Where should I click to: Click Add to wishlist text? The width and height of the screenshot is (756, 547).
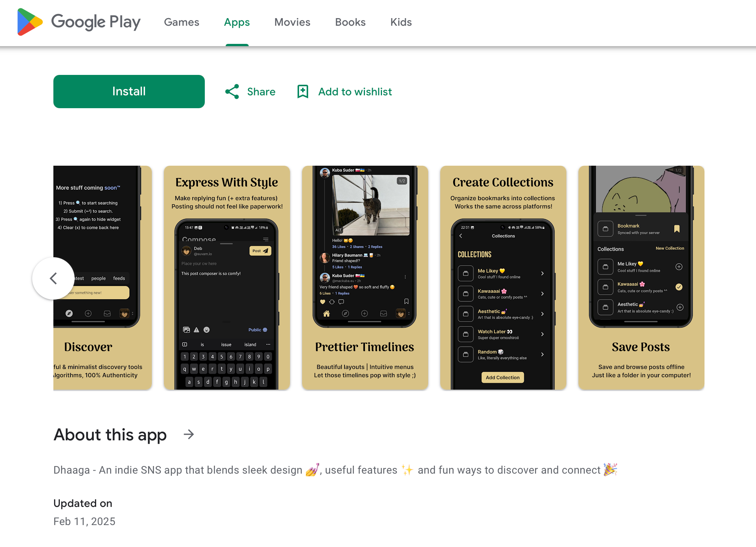355,92
